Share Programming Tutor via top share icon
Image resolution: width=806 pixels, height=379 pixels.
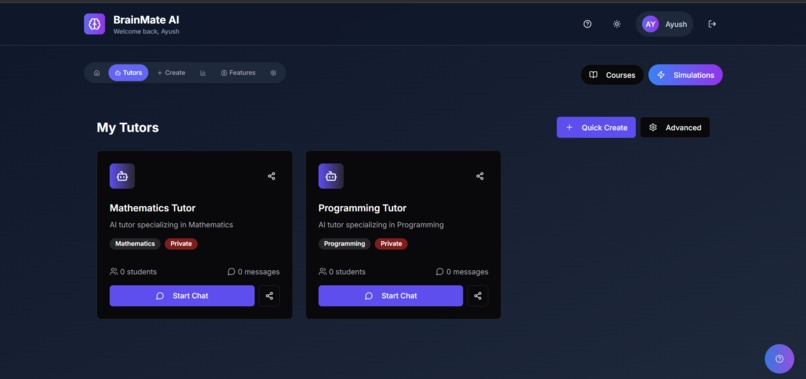tap(480, 176)
